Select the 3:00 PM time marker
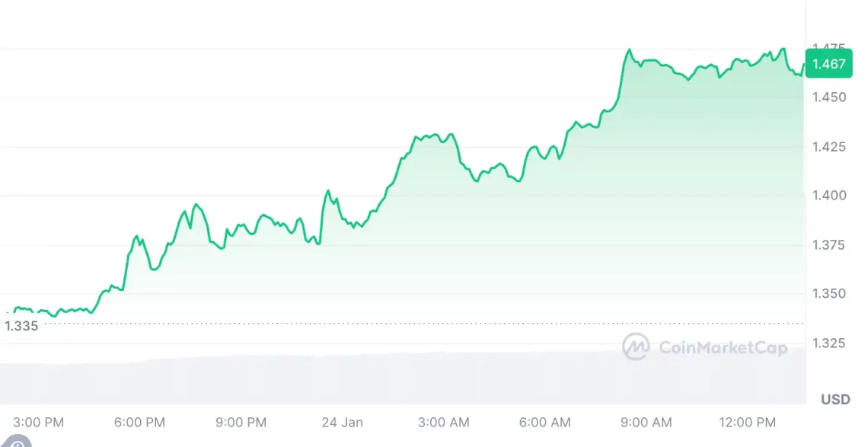The height and width of the screenshot is (447, 868). (x=40, y=422)
